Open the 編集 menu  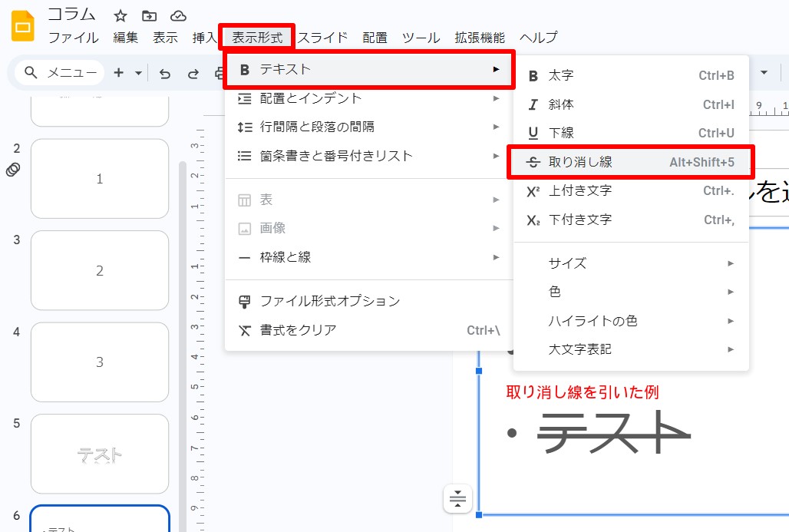126,38
